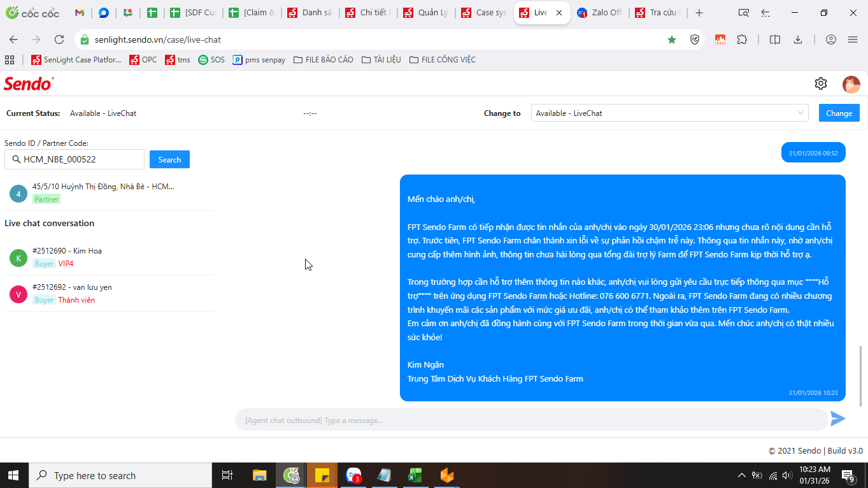
Task: Send the message with paper plane icon
Action: point(838,419)
